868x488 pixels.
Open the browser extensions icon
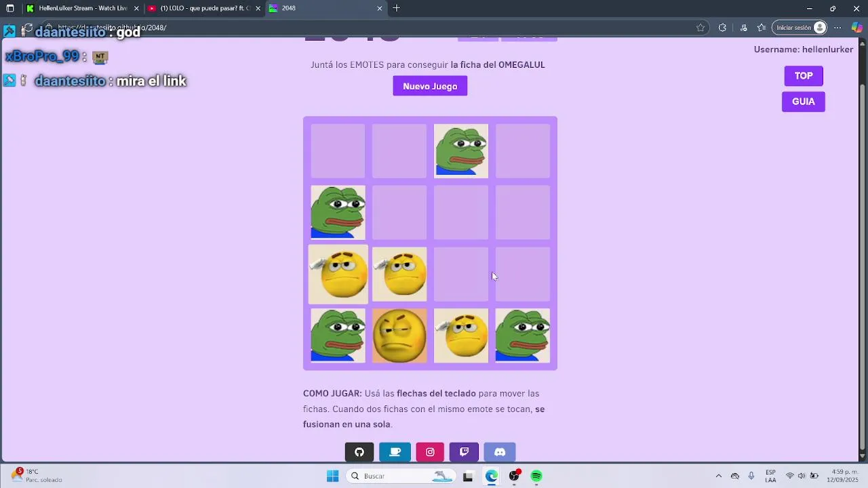point(722,28)
